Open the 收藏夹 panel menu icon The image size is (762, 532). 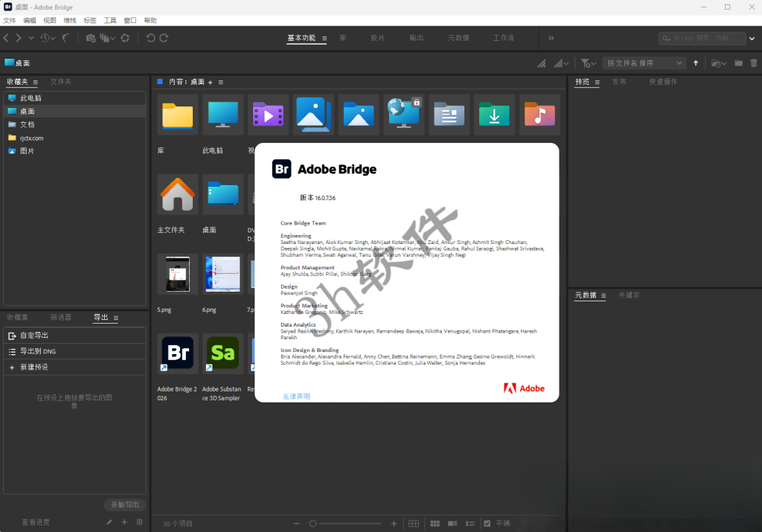pos(36,82)
